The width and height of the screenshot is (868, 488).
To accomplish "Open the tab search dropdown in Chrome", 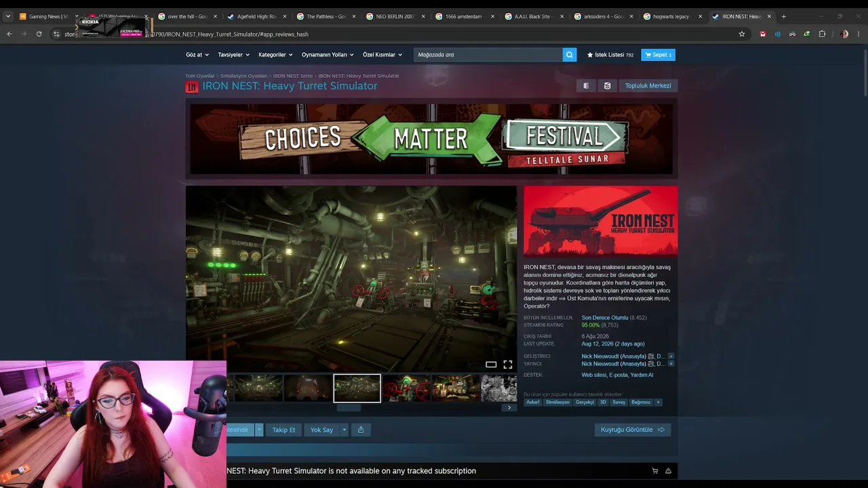I will tap(8, 16).
